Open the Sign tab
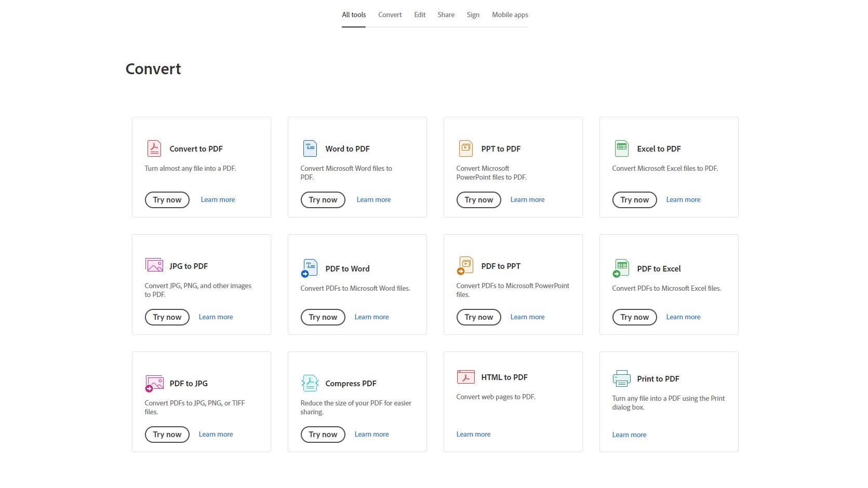This screenshot has width=868, height=488. (x=473, y=15)
